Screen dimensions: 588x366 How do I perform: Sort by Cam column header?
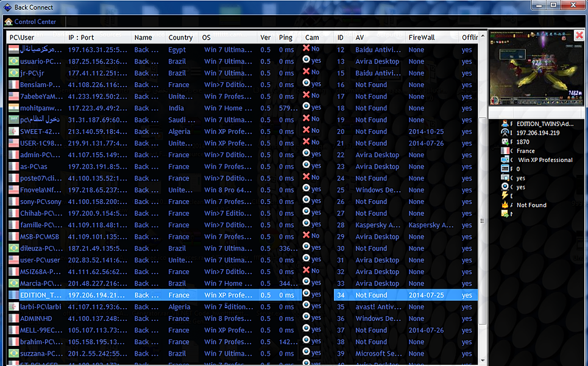pos(317,38)
